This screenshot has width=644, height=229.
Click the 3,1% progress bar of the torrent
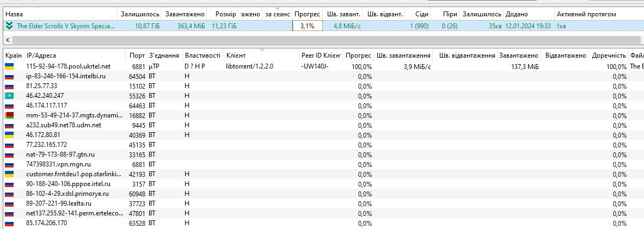[307, 26]
